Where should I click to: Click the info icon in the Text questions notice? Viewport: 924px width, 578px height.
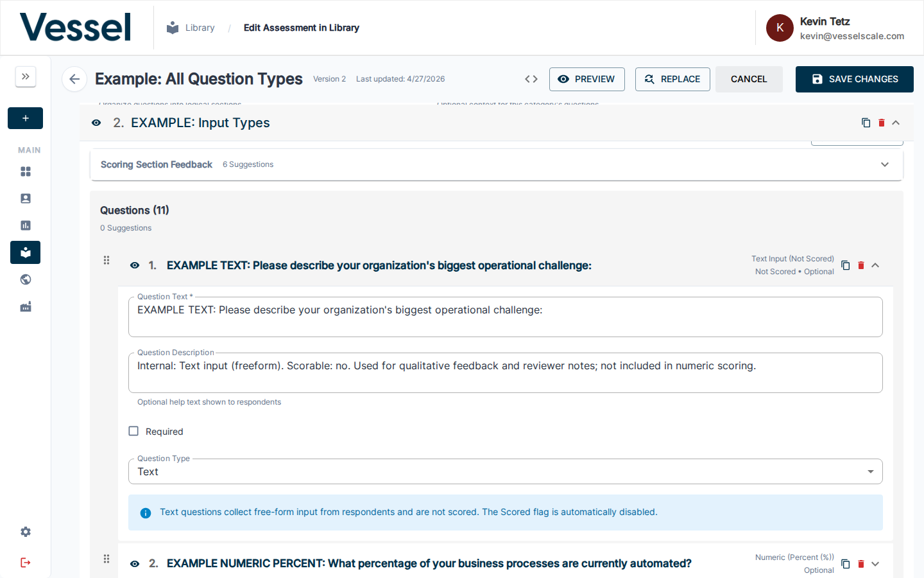146,512
